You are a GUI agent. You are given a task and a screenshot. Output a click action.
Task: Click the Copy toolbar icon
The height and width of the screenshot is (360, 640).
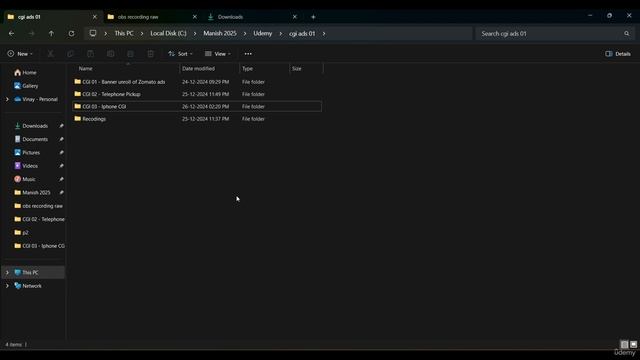click(x=71, y=54)
